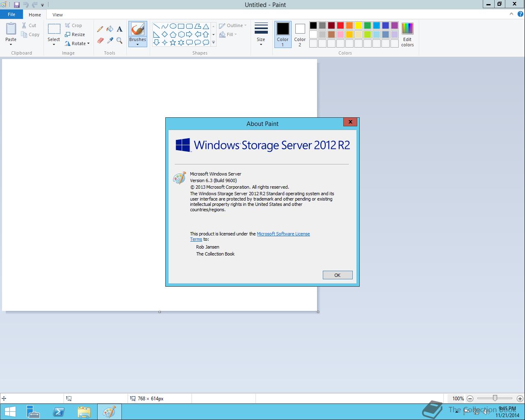Select the Text tool
The image size is (525, 420).
pos(119,29)
